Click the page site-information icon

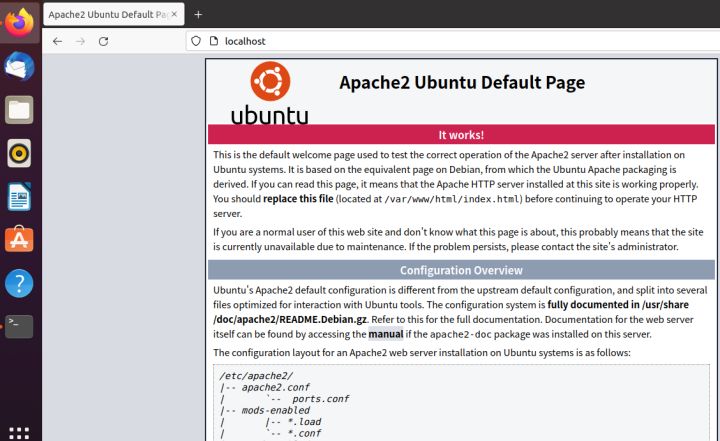(x=214, y=41)
